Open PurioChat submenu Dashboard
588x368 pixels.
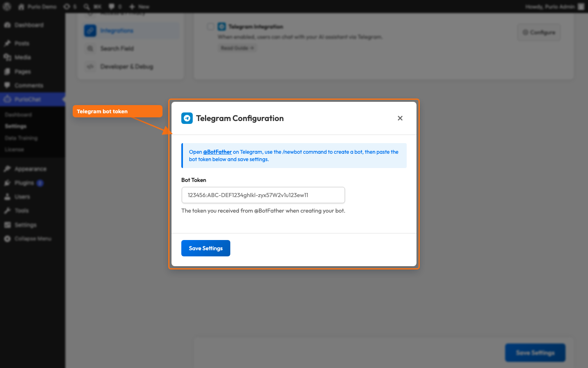click(18, 115)
